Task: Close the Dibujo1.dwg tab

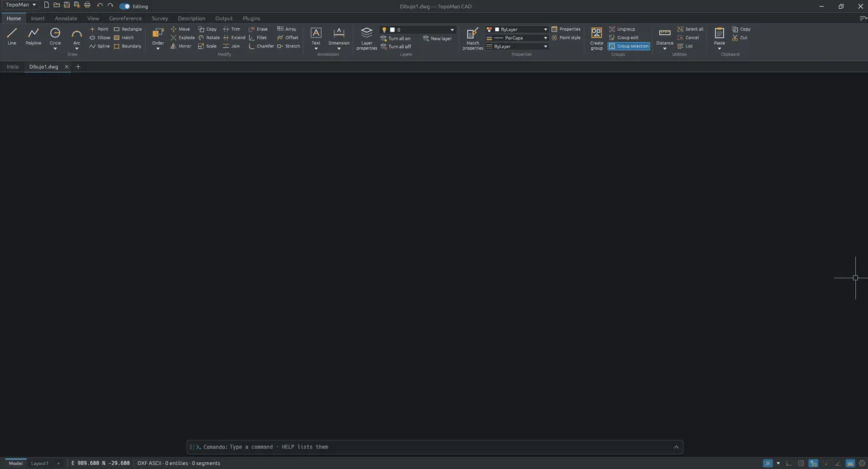Action: coord(66,67)
